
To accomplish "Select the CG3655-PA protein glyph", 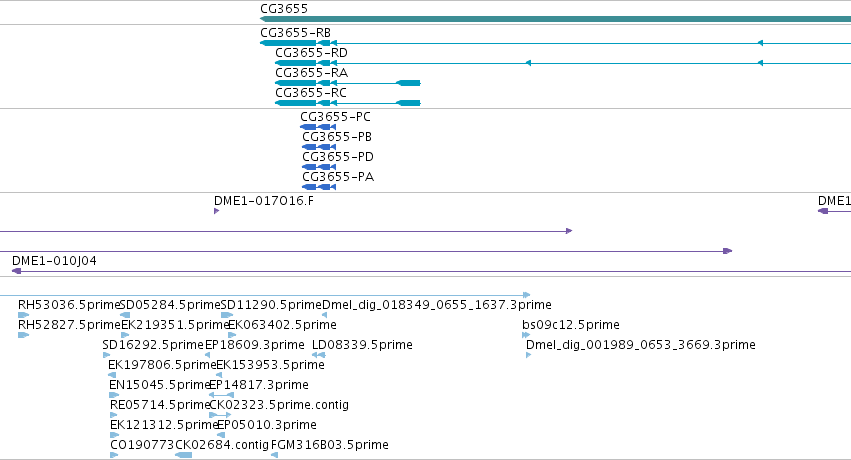I will [x=319, y=187].
